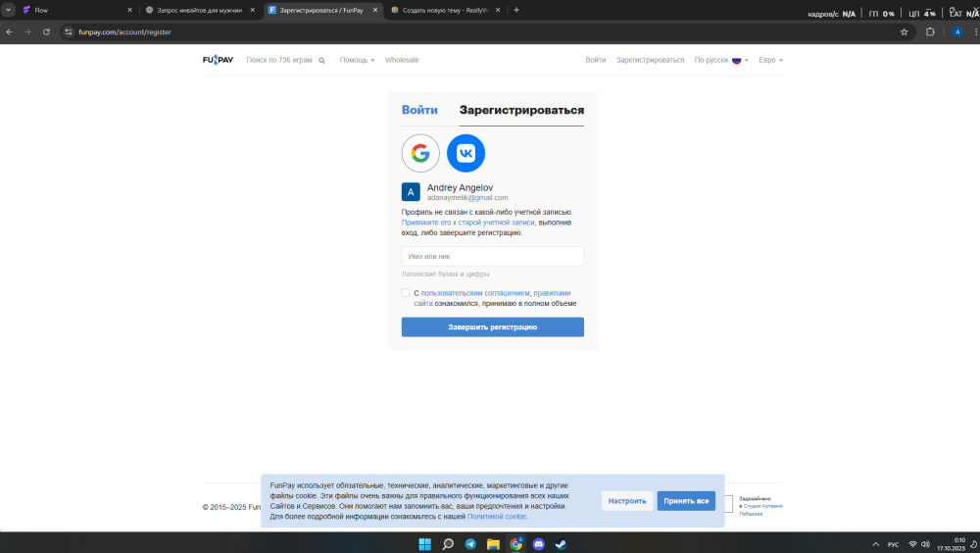Sign up with the VK icon
Screen dimensions: 980x553
coord(465,153)
